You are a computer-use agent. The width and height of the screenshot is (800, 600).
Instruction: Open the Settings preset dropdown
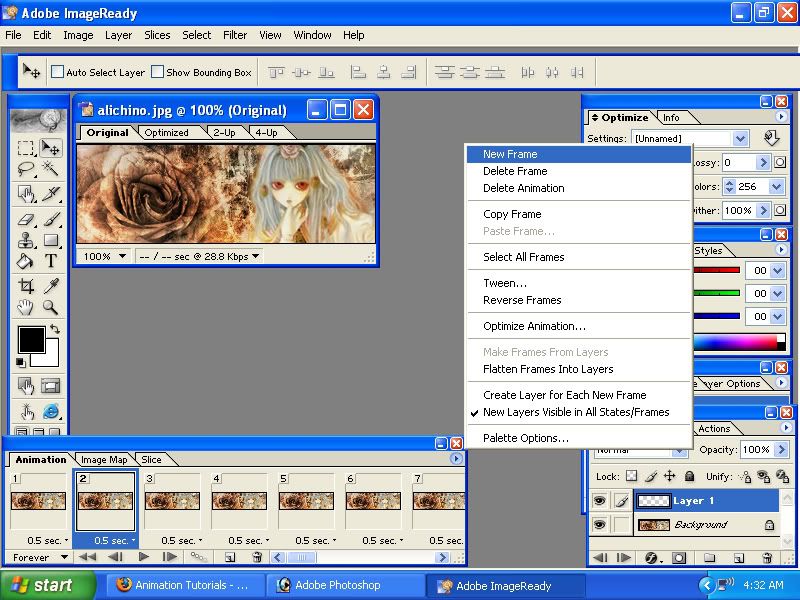click(740, 138)
